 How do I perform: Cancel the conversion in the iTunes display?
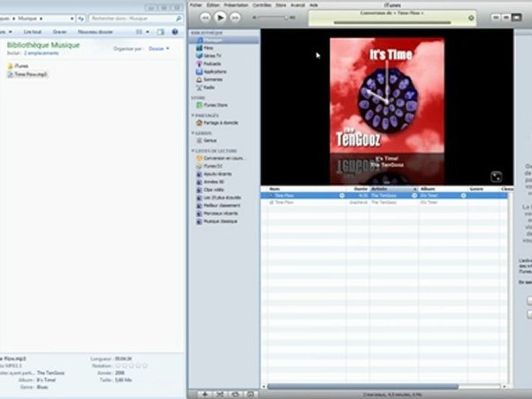click(471, 18)
